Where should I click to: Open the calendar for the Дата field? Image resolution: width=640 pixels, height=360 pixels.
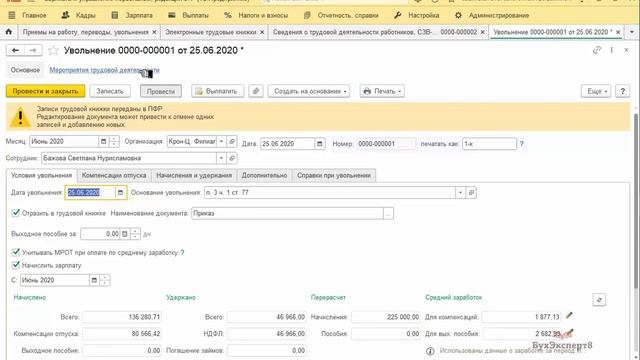pos(320,144)
